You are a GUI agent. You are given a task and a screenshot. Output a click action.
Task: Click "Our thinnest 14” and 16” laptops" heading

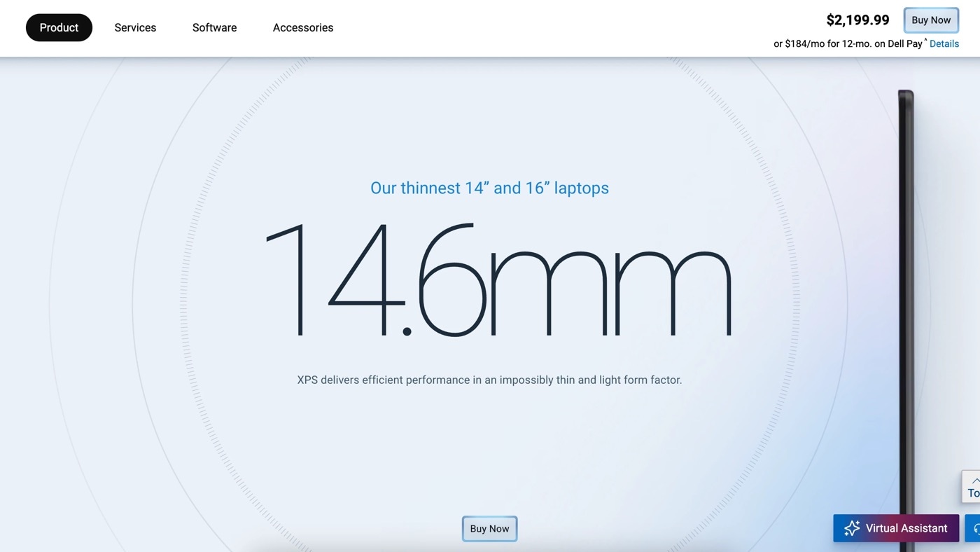[489, 188]
